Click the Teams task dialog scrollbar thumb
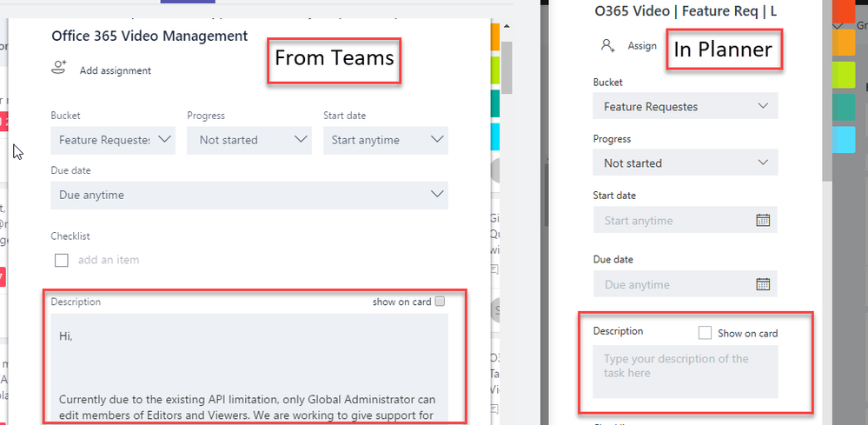 click(507, 68)
